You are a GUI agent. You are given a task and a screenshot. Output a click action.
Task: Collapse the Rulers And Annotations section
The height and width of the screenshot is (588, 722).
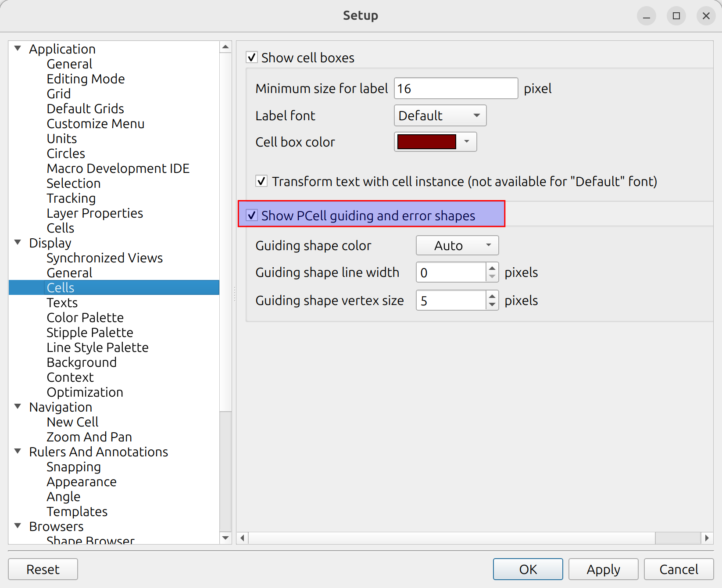18,451
